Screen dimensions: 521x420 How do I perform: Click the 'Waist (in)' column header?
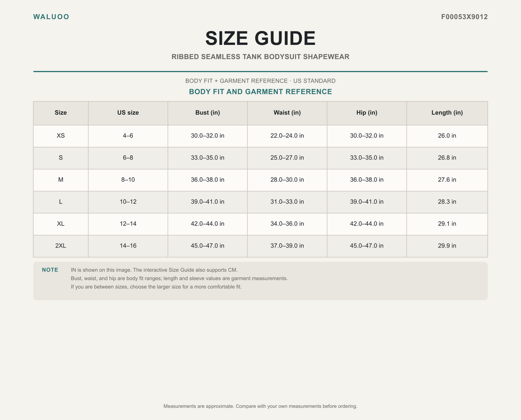pos(287,113)
